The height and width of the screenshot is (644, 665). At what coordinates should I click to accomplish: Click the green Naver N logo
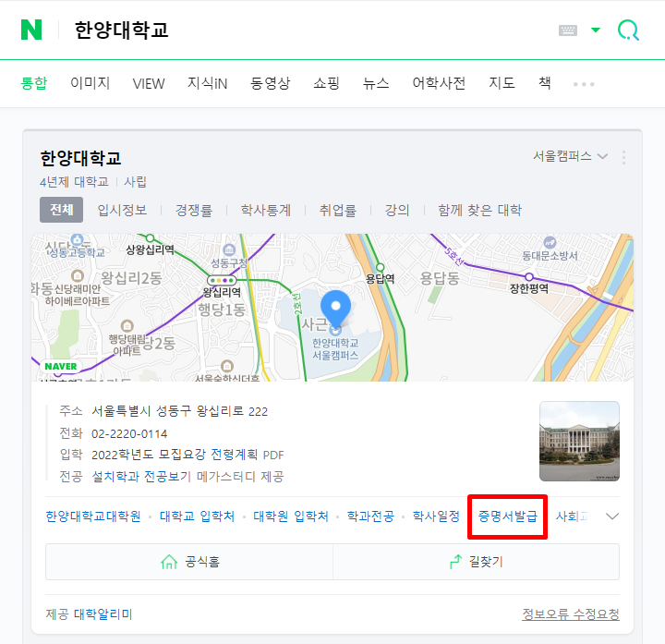click(x=31, y=30)
